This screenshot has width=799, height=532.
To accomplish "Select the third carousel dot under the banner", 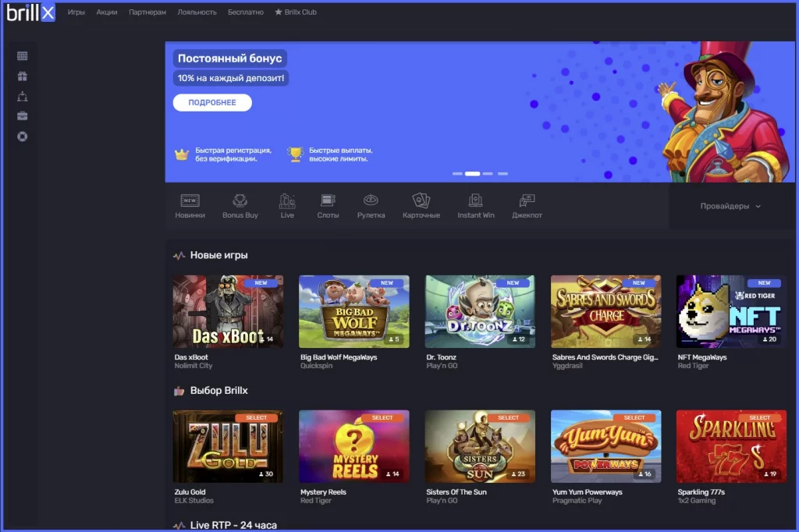I will (x=488, y=175).
